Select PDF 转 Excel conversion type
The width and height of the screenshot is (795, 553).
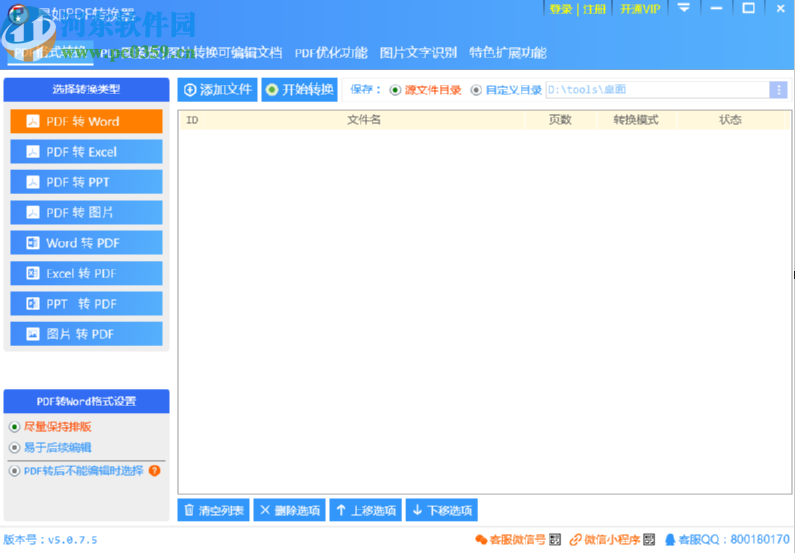86,152
